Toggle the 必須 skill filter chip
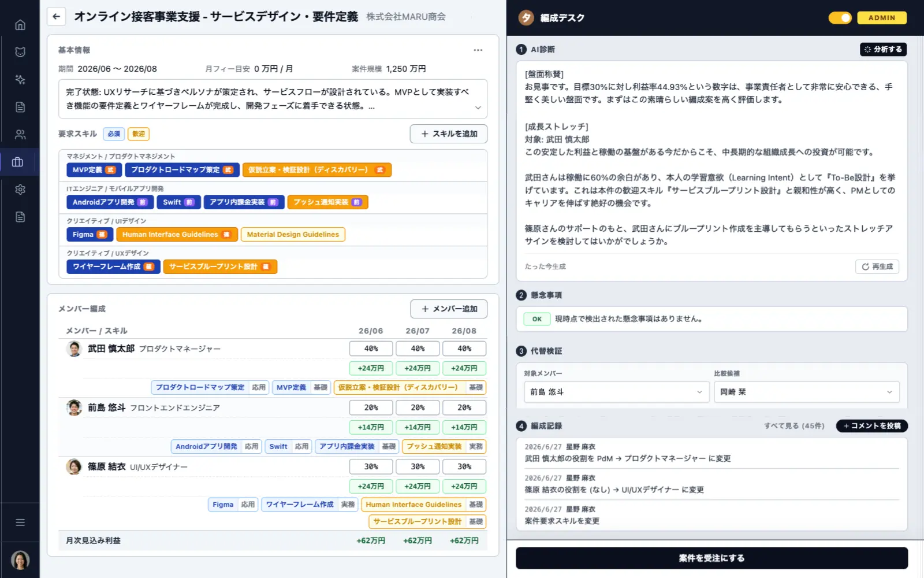Viewport: 924px width, 578px height. click(114, 134)
